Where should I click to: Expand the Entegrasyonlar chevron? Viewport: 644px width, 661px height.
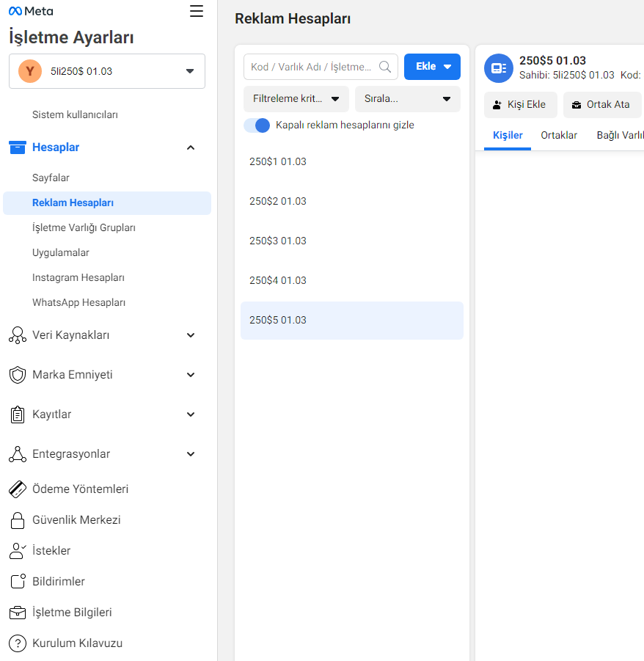191,454
